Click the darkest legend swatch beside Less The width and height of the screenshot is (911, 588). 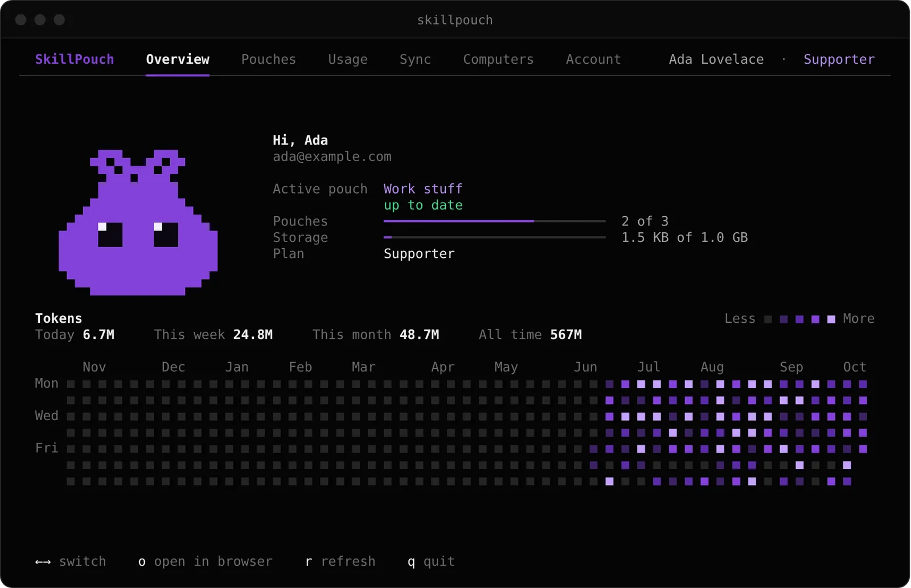coord(768,319)
